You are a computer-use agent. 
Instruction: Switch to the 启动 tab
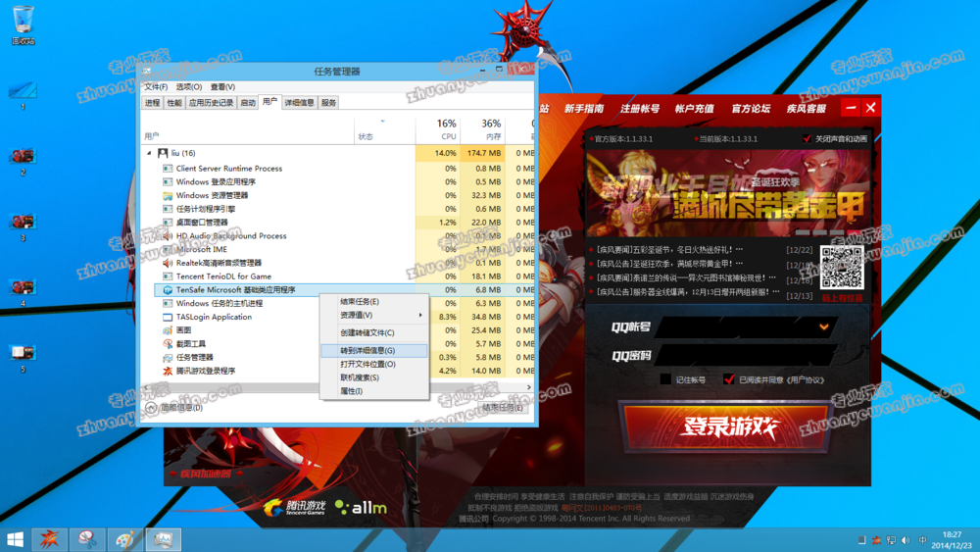(248, 103)
